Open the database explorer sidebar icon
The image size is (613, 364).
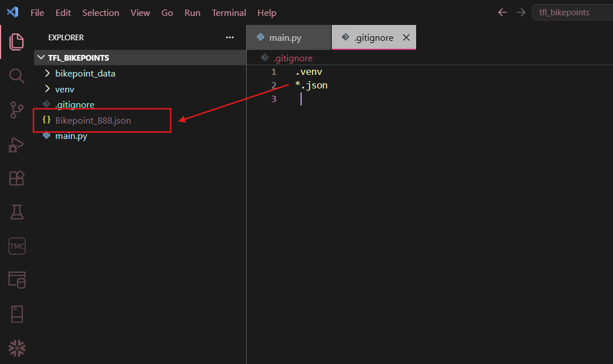coord(17,280)
